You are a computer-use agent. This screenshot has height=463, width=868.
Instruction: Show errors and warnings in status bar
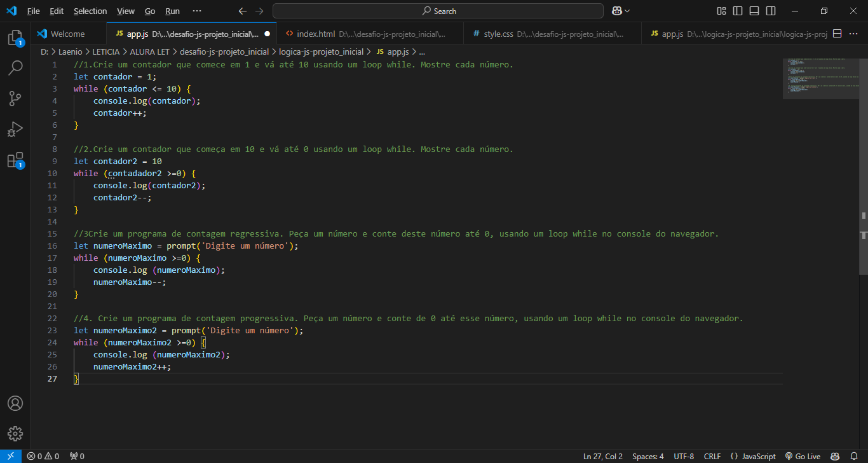pos(43,456)
